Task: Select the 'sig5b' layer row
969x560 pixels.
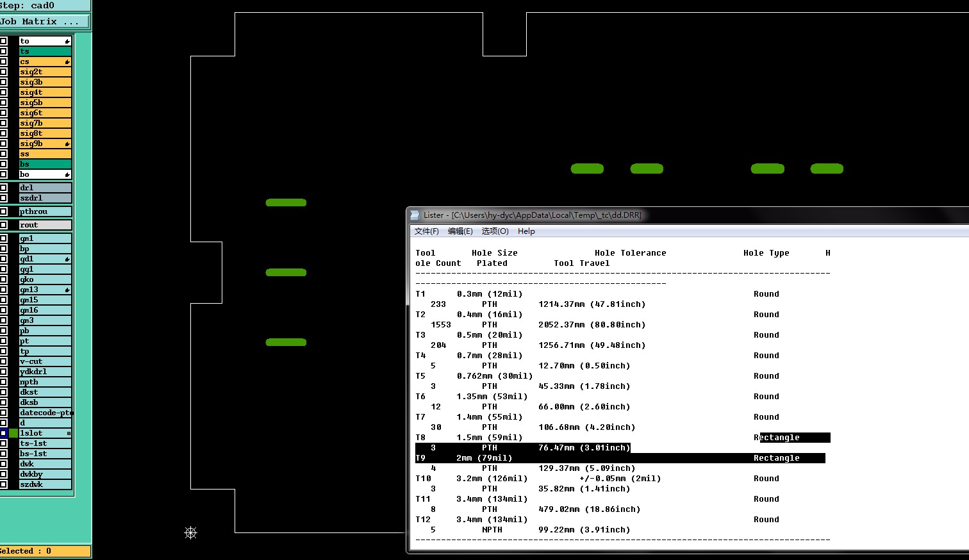Action: click(45, 103)
